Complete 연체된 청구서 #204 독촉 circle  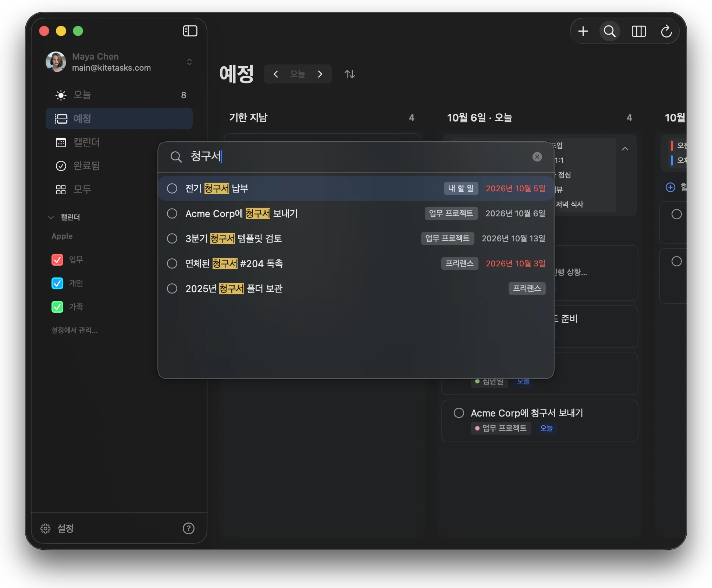coord(172,263)
